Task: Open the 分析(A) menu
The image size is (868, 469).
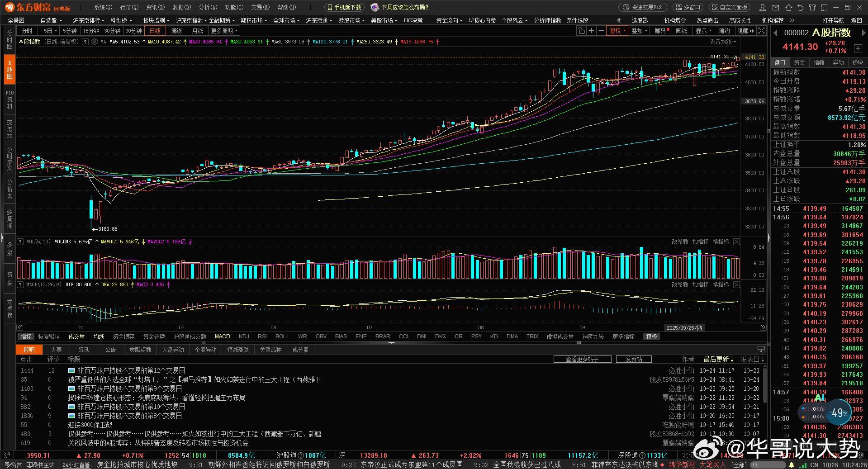Action: 208,7
